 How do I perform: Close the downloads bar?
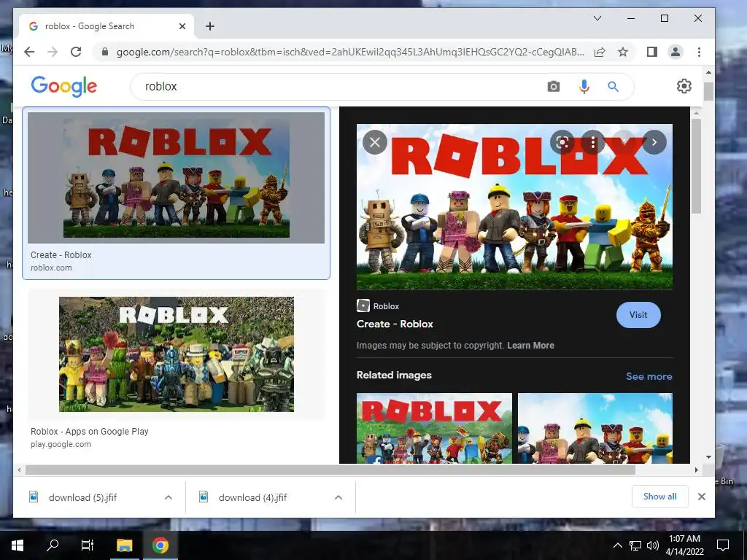tap(701, 497)
